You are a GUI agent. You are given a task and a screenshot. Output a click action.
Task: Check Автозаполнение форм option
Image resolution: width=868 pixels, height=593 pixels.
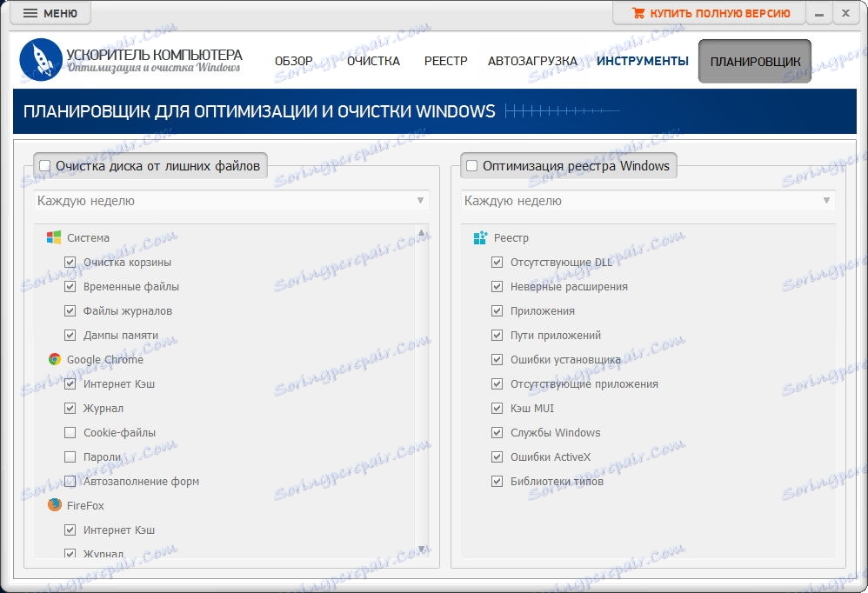tap(70, 481)
